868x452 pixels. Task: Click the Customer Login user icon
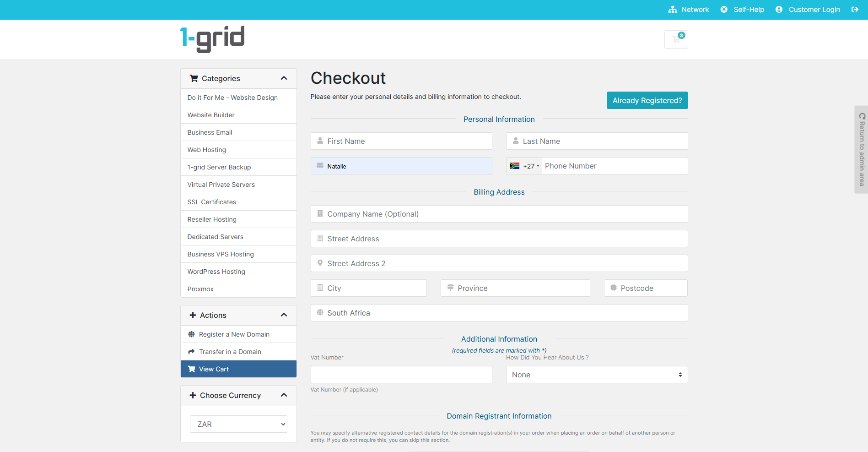click(x=779, y=10)
